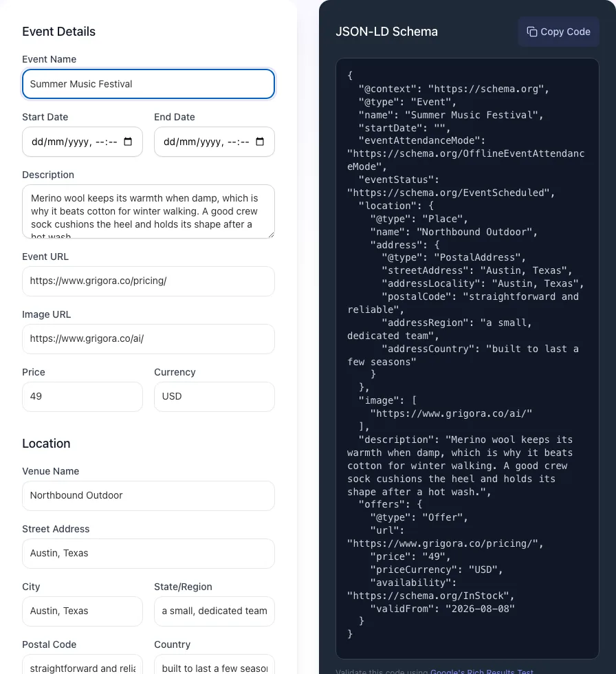Viewport: 616px width, 674px height.
Task: Click the "priceCurrency": "USD" code line
Action: (437, 570)
